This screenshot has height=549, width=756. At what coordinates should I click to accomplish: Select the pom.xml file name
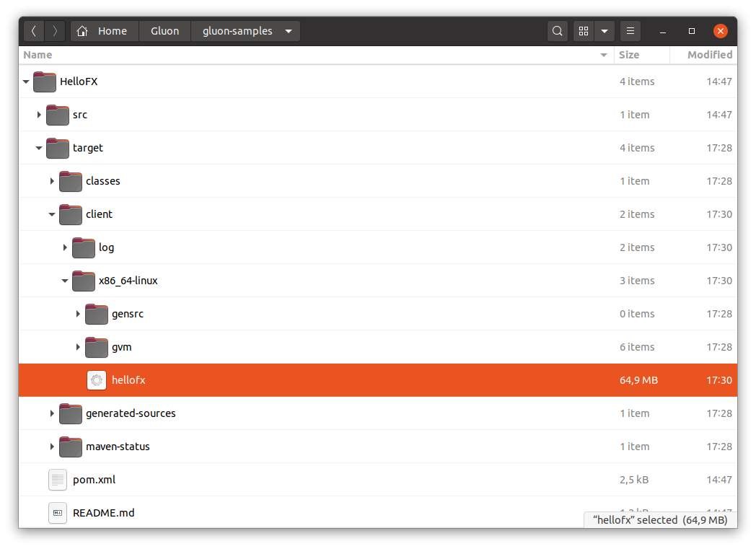[94, 480]
